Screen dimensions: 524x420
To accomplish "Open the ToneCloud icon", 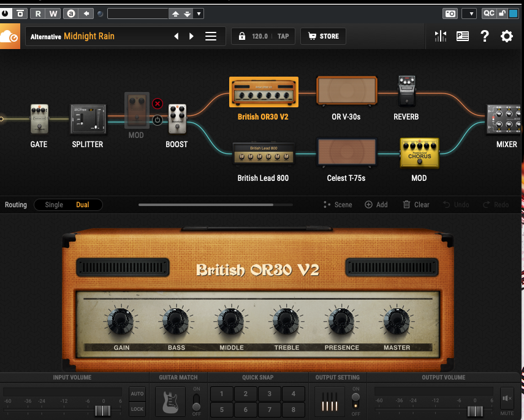I will point(10,36).
